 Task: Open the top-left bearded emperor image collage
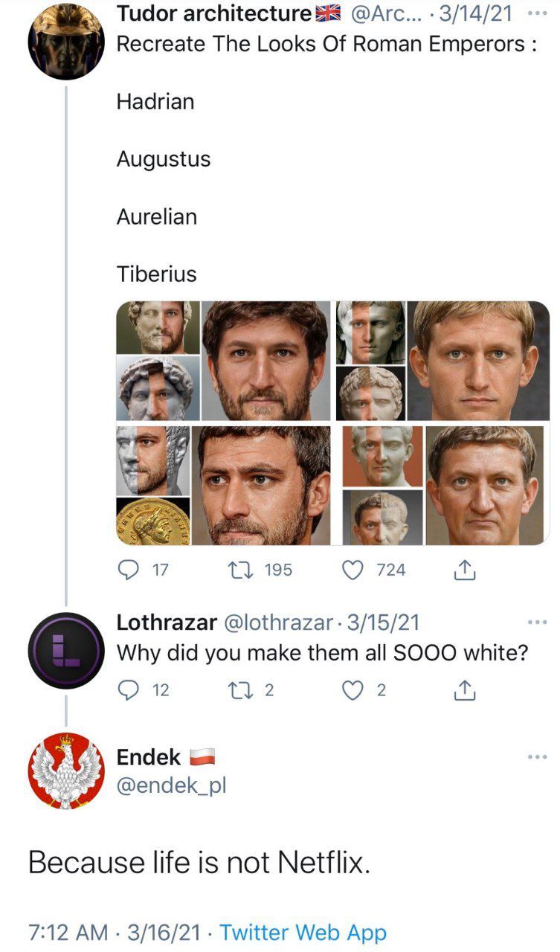point(223,361)
